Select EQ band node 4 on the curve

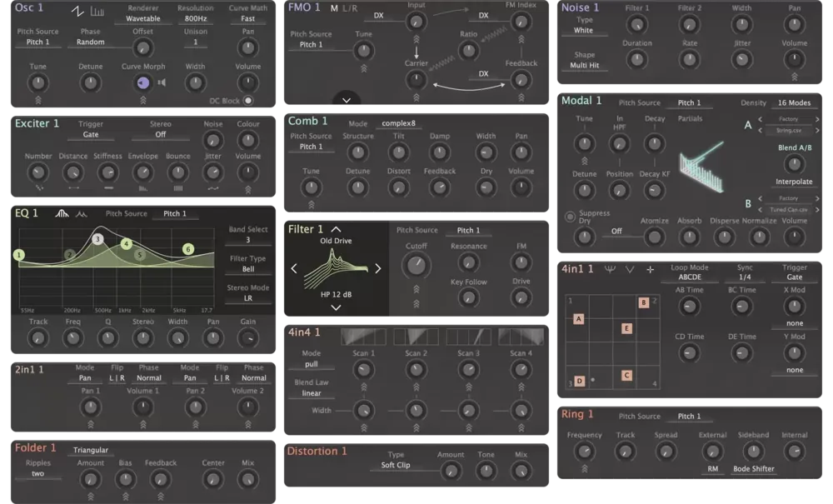pyautogui.click(x=126, y=244)
